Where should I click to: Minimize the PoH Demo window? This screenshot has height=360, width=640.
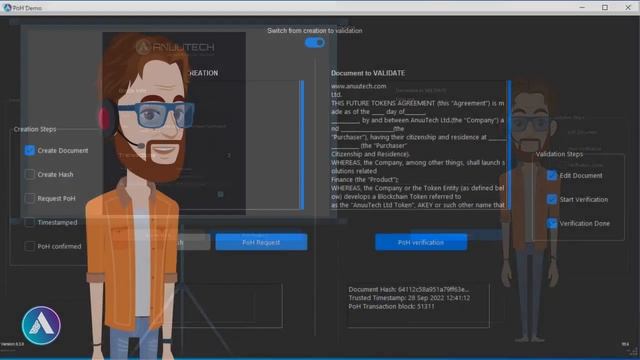pyautogui.click(x=582, y=7)
